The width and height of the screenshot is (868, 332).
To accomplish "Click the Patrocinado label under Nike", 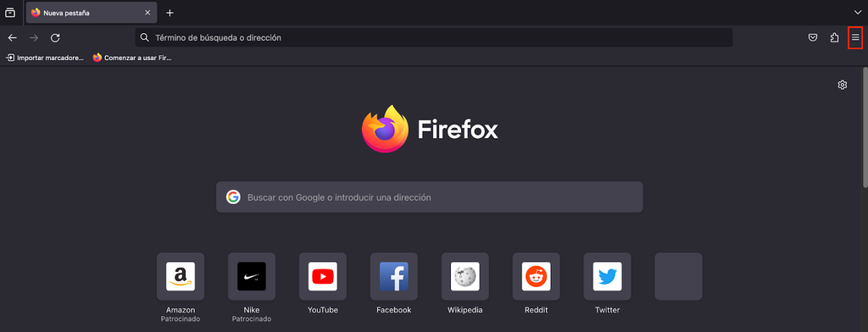I will point(251,319).
